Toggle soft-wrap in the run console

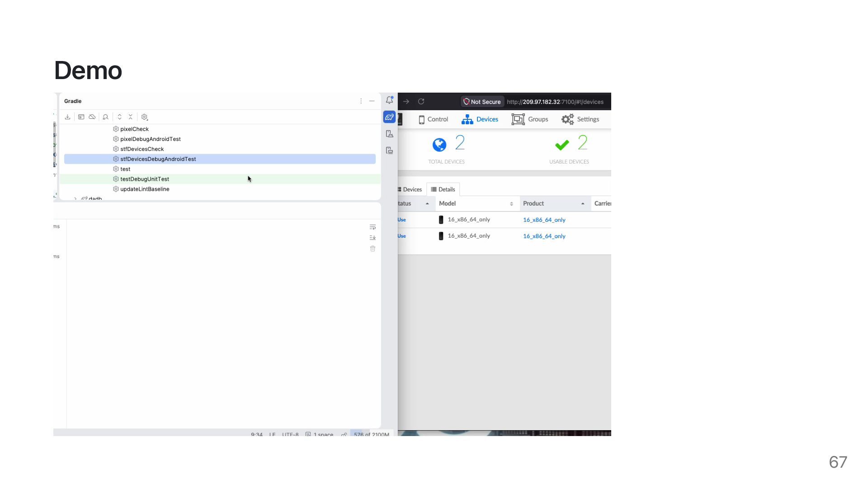pyautogui.click(x=373, y=227)
